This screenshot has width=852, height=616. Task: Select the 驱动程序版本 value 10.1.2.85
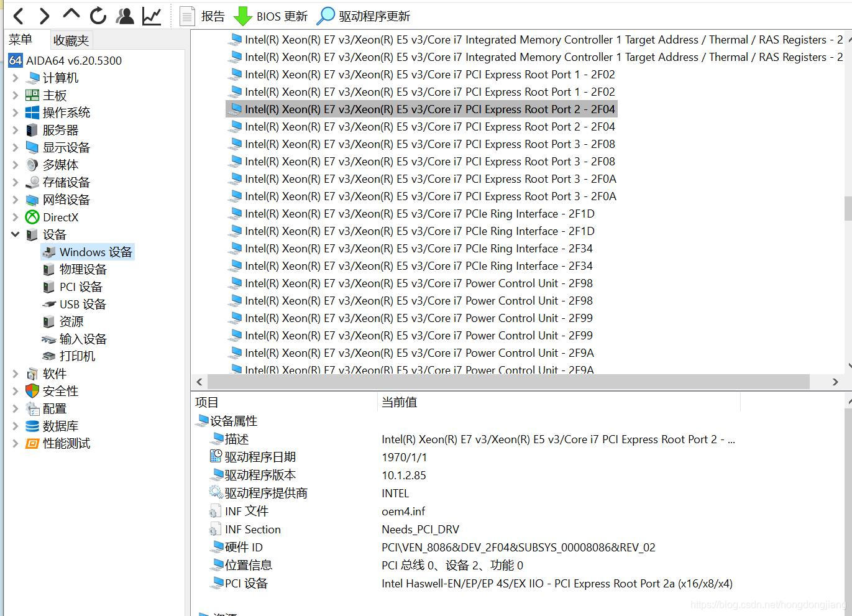pyautogui.click(x=404, y=475)
